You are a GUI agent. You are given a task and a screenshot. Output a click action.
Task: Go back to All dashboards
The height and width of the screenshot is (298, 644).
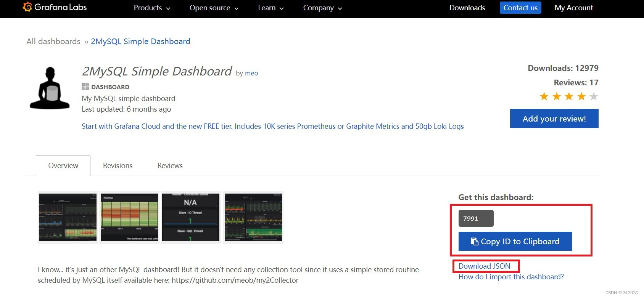[53, 41]
